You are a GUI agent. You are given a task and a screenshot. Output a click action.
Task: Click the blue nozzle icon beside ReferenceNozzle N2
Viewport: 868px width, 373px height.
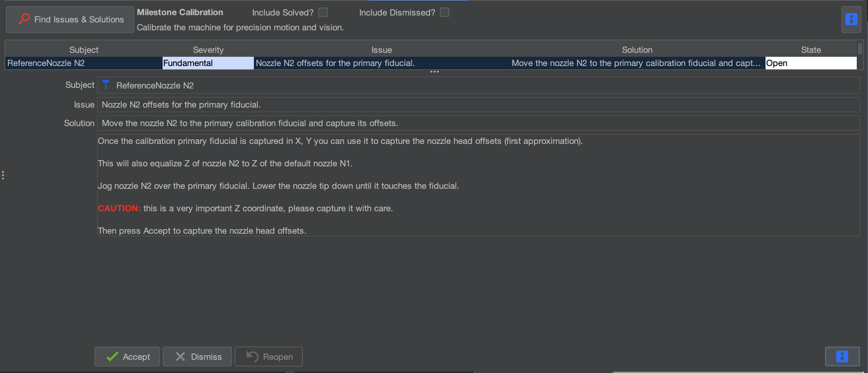[106, 85]
